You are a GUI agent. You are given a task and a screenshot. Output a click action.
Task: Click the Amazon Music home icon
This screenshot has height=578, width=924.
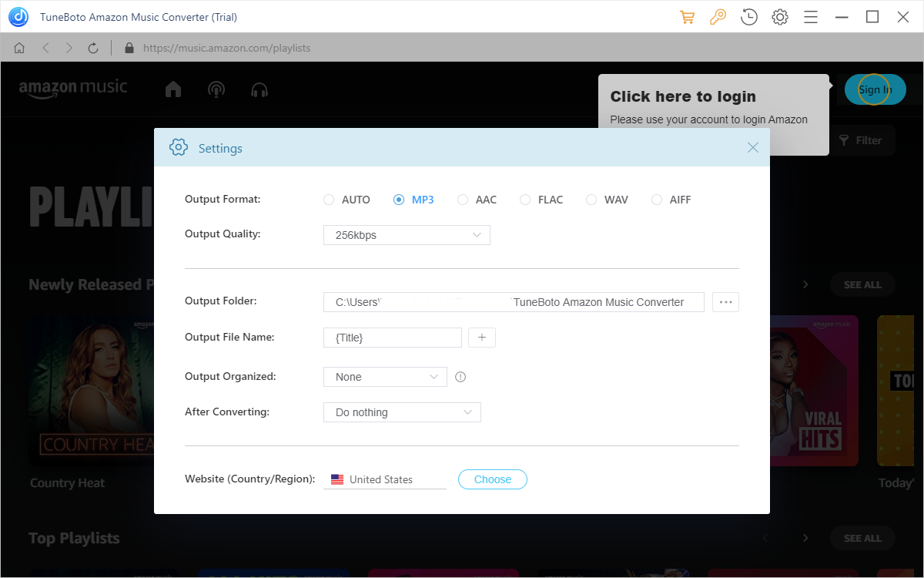(x=173, y=89)
